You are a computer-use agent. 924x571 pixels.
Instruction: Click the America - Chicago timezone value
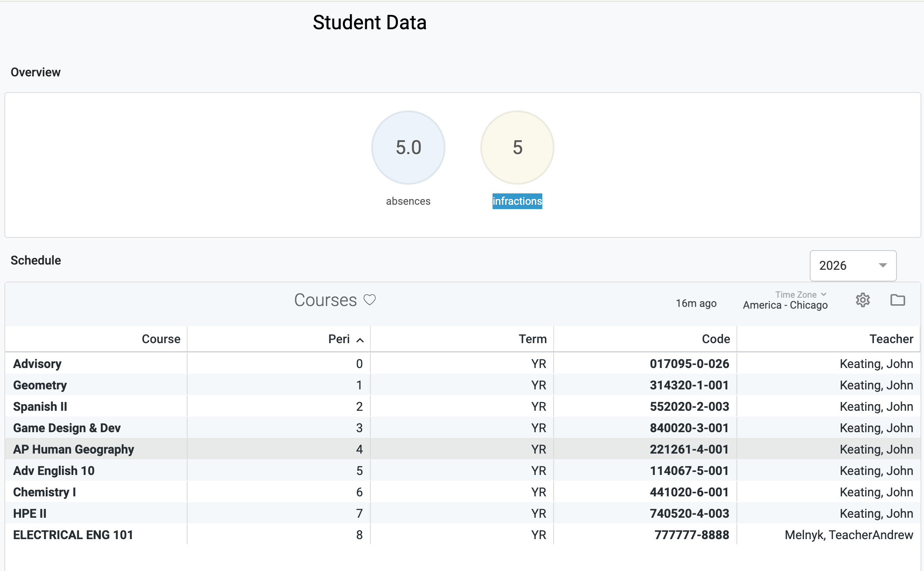click(785, 305)
